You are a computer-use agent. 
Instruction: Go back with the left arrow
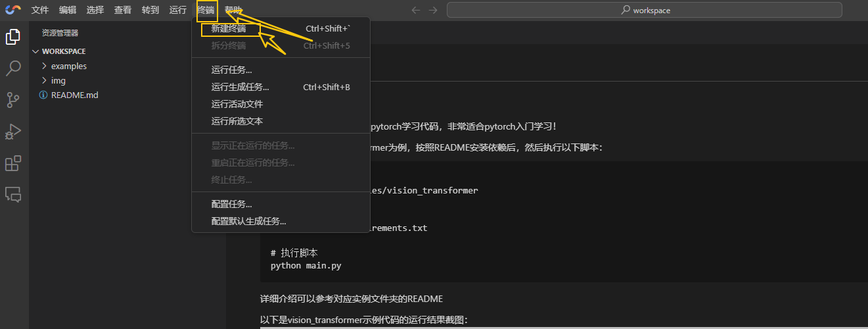tap(415, 10)
